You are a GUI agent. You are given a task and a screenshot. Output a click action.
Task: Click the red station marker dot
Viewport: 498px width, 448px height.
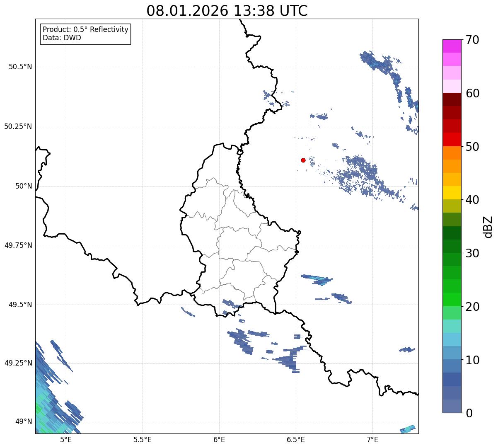(x=303, y=160)
